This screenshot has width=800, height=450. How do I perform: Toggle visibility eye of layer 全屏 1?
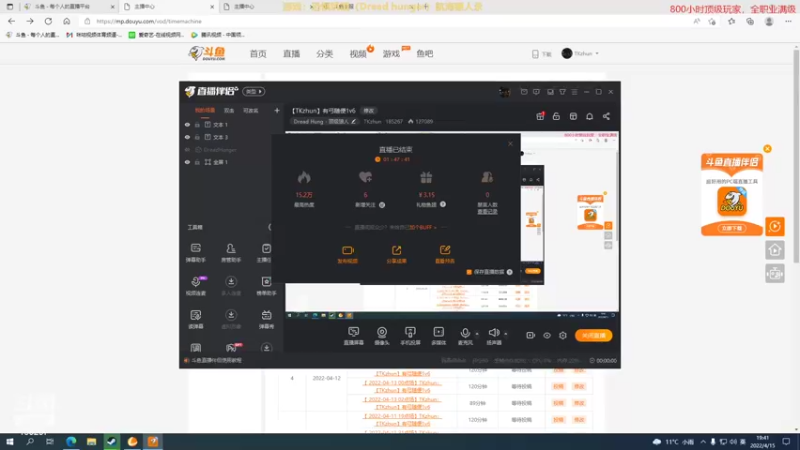(x=187, y=162)
